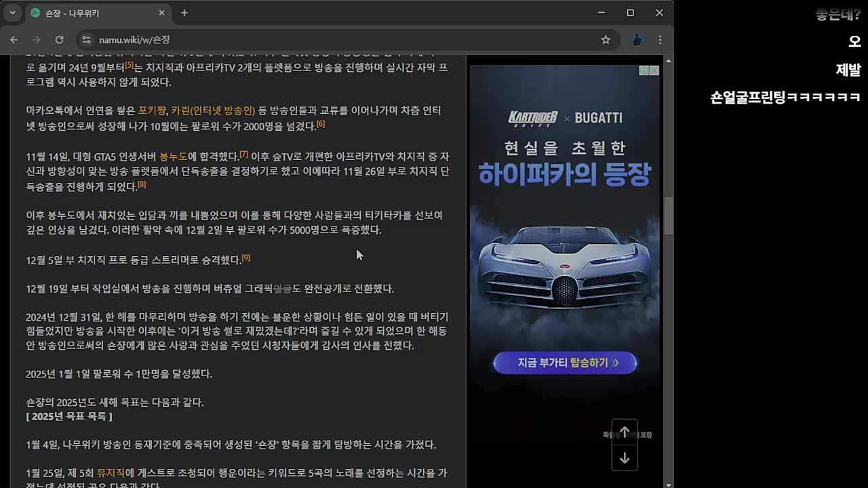Follow the 뮤지직 link

click(111, 473)
